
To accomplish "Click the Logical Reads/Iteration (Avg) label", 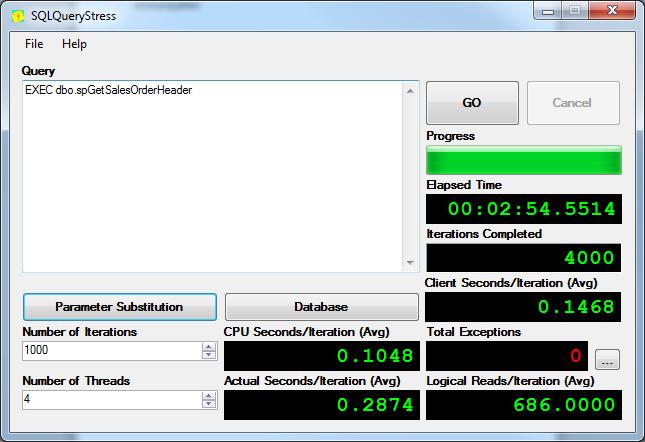I will coord(510,381).
